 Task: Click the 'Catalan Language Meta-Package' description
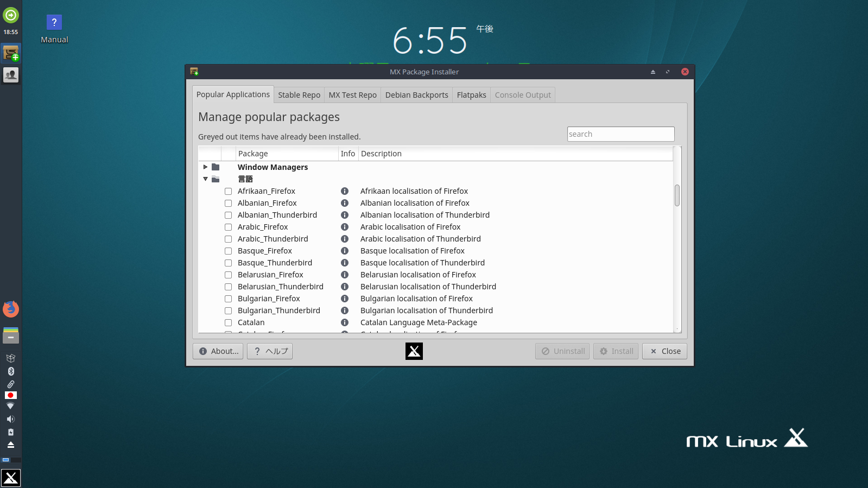click(x=419, y=322)
